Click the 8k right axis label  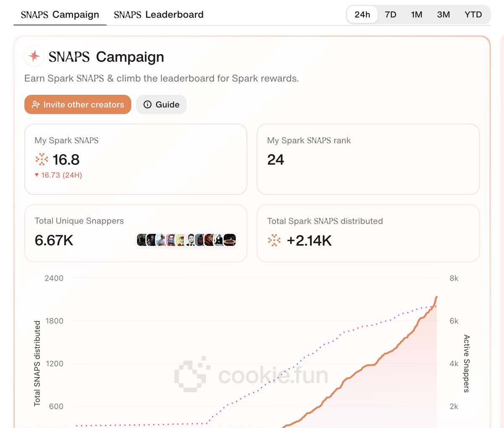[x=454, y=278]
